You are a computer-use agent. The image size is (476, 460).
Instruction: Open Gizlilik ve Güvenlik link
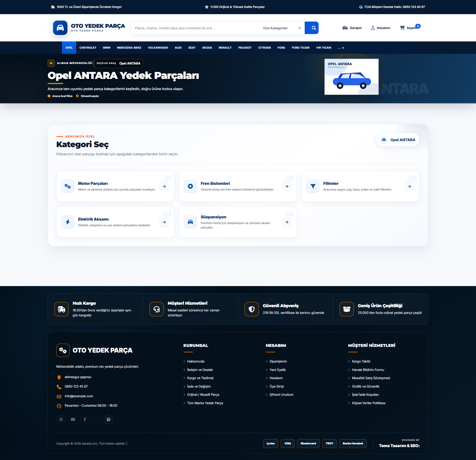366,386
